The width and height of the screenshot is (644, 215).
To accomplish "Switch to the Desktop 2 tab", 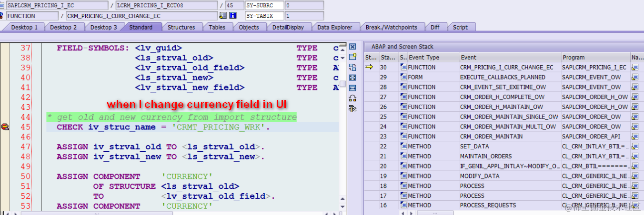I will (63, 27).
